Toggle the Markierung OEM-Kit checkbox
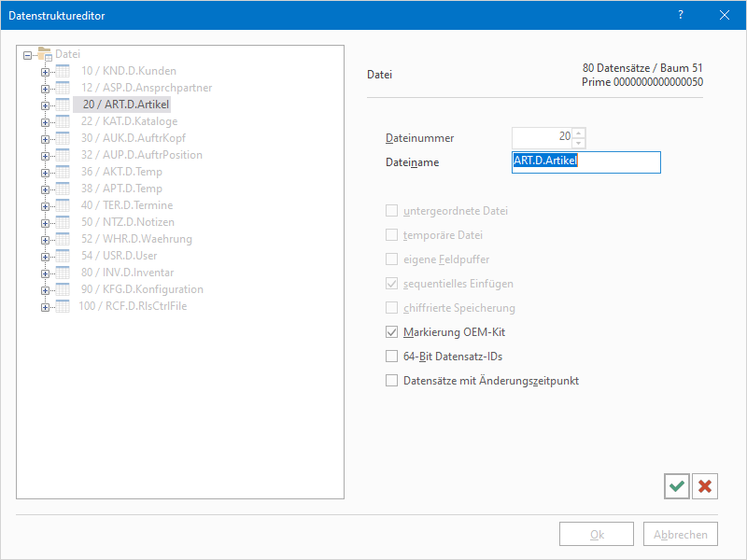This screenshot has width=747, height=560. pyautogui.click(x=392, y=331)
